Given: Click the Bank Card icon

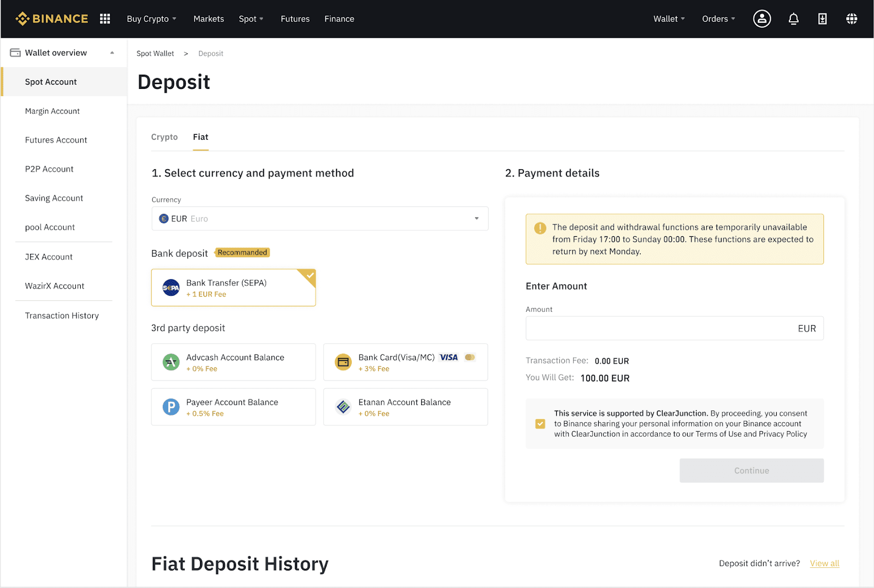Looking at the screenshot, I should pos(343,362).
